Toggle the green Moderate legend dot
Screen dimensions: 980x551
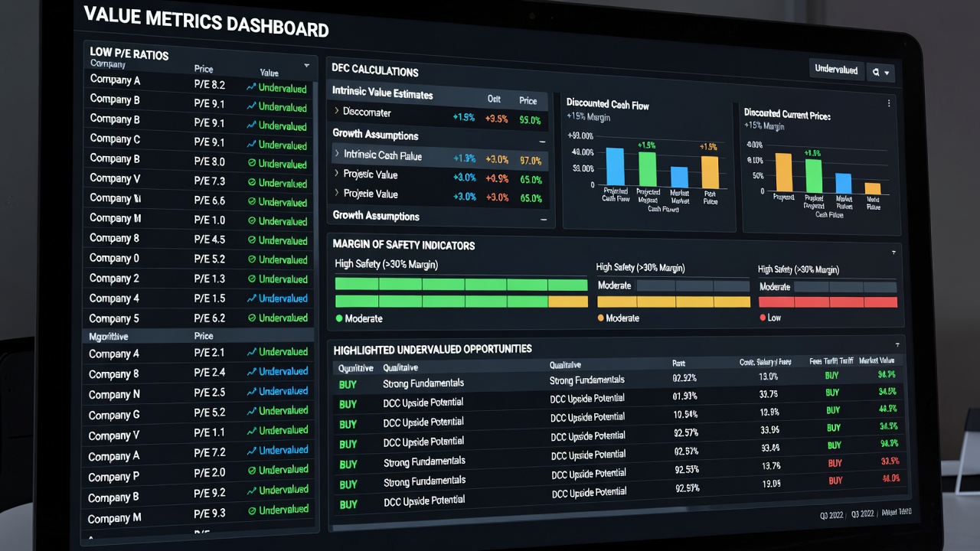(339, 318)
